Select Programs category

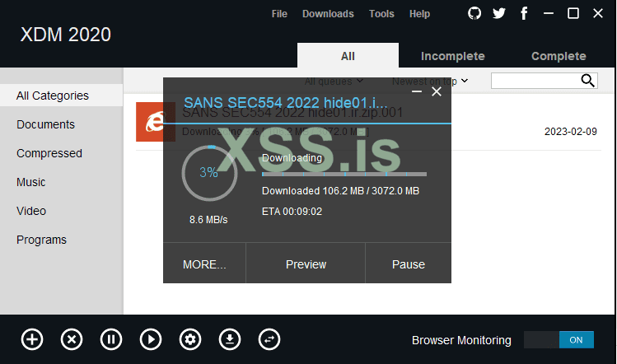[41, 240]
